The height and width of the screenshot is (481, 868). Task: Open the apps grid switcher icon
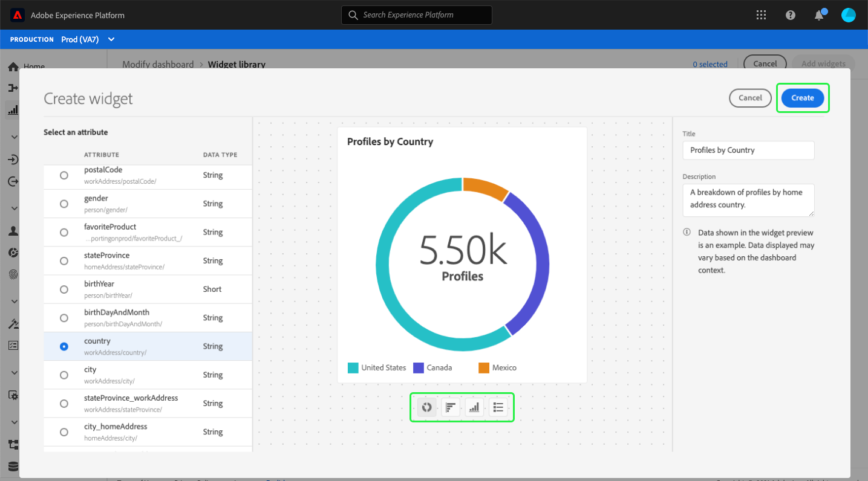tap(762, 15)
